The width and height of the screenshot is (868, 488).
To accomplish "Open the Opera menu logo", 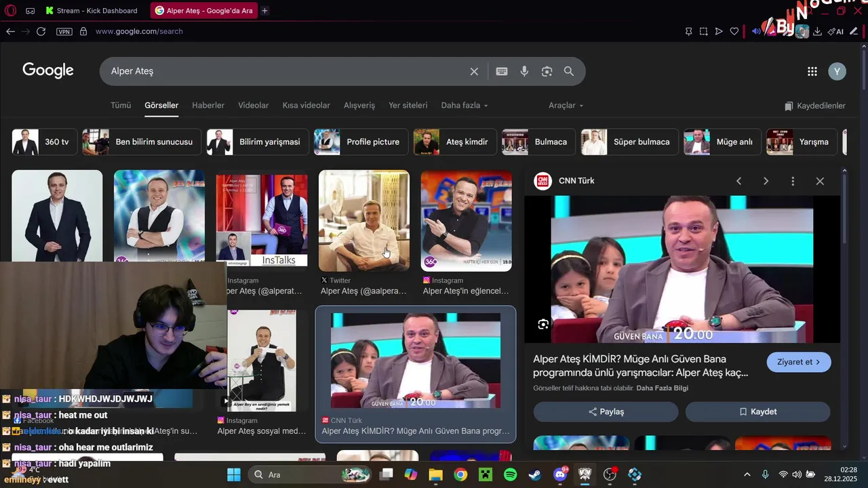I will (x=12, y=10).
